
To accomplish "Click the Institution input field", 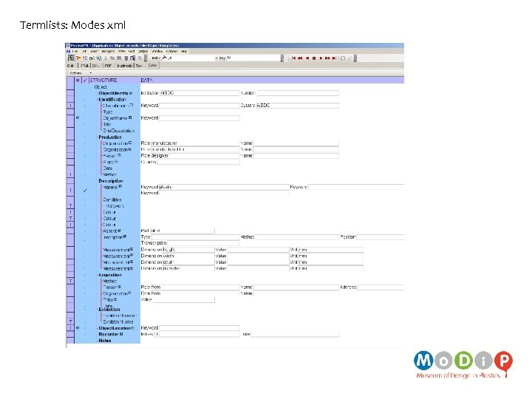I will (x=199, y=92).
